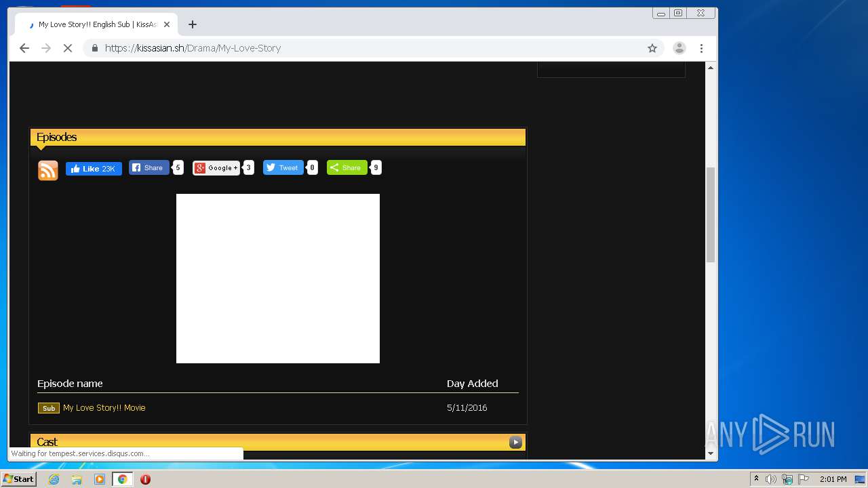This screenshot has width=868, height=488.
Task: Show hidden system tray icons
Action: pos(756,479)
